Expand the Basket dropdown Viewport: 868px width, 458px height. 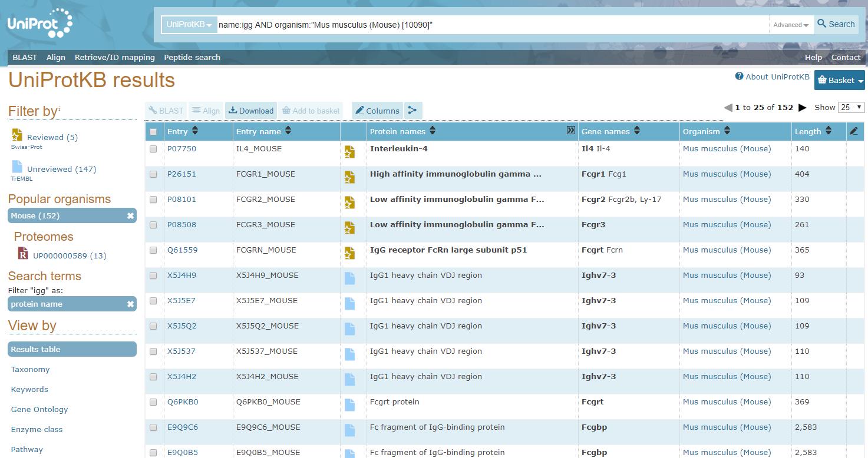coord(840,81)
